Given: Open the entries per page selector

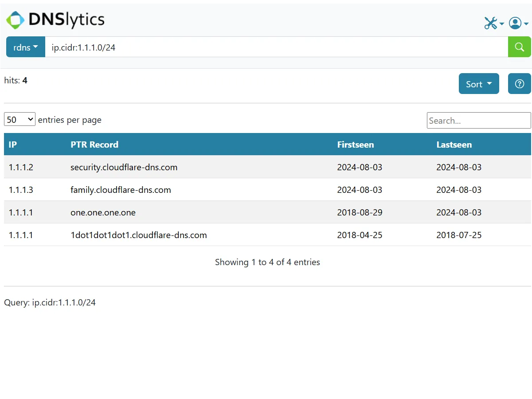Looking at the screenshot, I should tap(20, 120).
